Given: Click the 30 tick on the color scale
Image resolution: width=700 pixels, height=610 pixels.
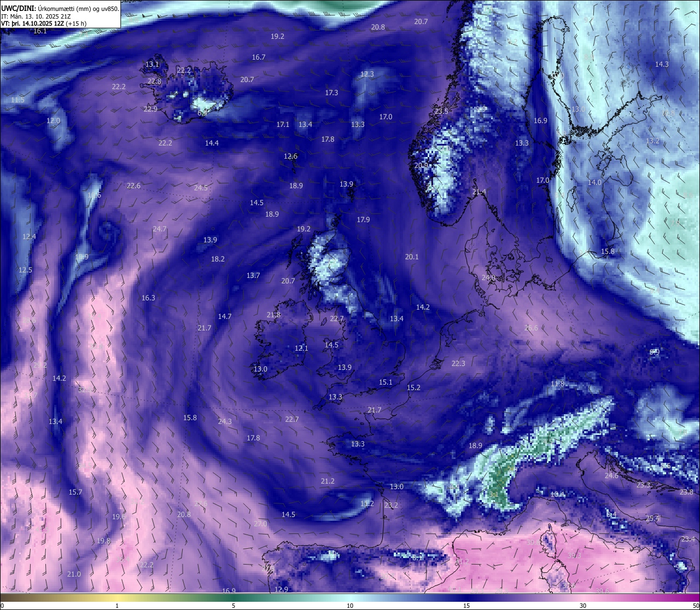Looking at the screenshot, I should [x=583, y=606].
